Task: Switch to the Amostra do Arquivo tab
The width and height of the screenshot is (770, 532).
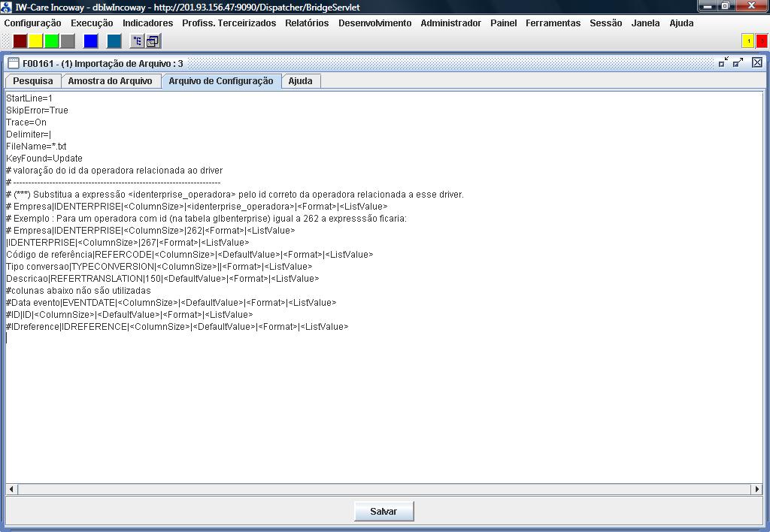Action: [x=110, y=81]
